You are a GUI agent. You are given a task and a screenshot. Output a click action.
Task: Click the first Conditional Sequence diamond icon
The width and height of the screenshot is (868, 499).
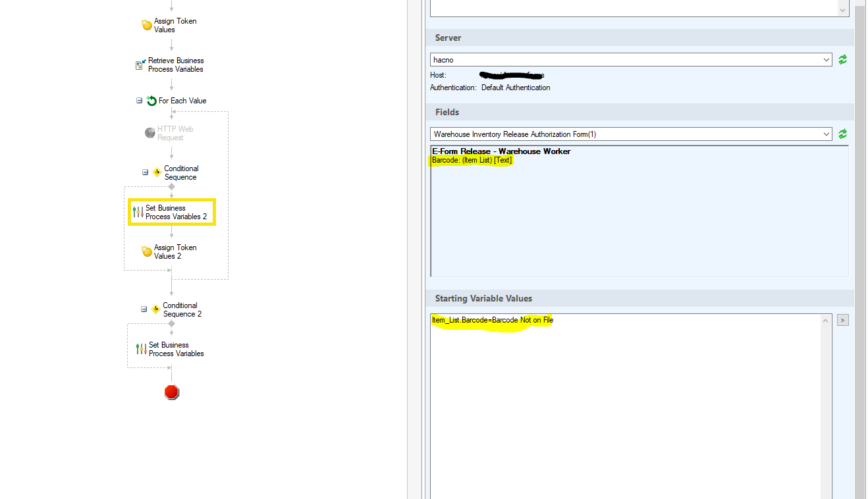[x=157, y=172]
